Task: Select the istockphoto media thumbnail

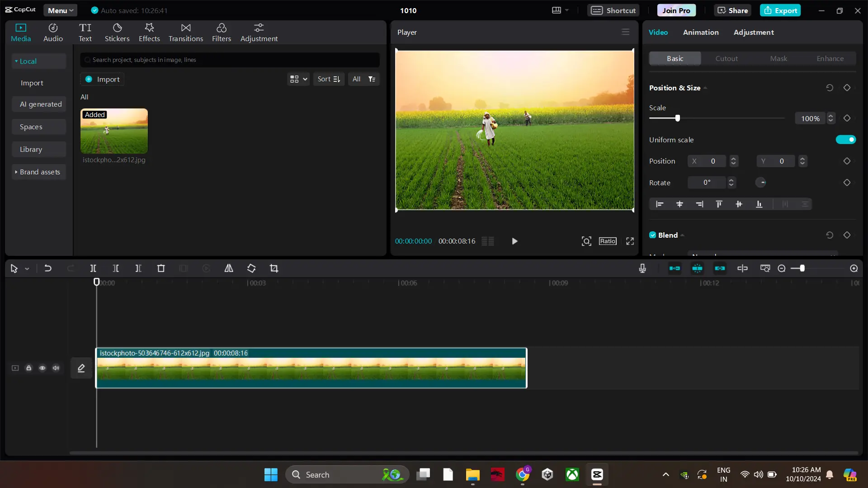Action: [x=114, y=131]
